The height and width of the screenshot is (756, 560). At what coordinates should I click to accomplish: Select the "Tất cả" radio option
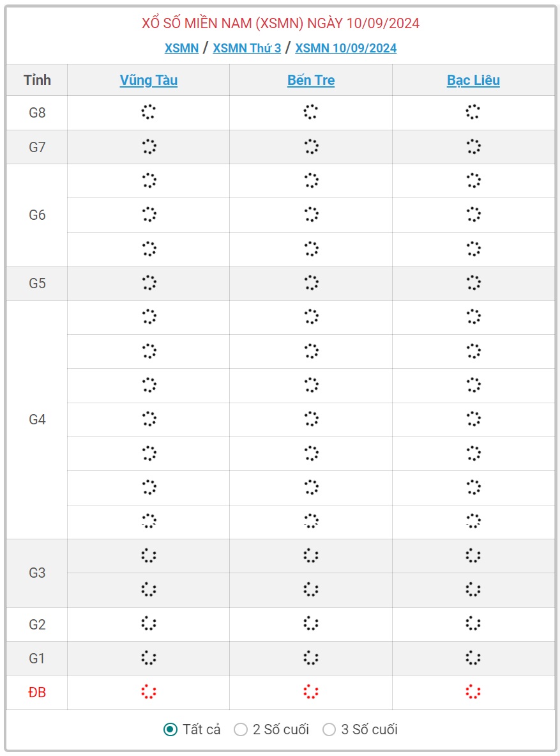pos(170,729)
